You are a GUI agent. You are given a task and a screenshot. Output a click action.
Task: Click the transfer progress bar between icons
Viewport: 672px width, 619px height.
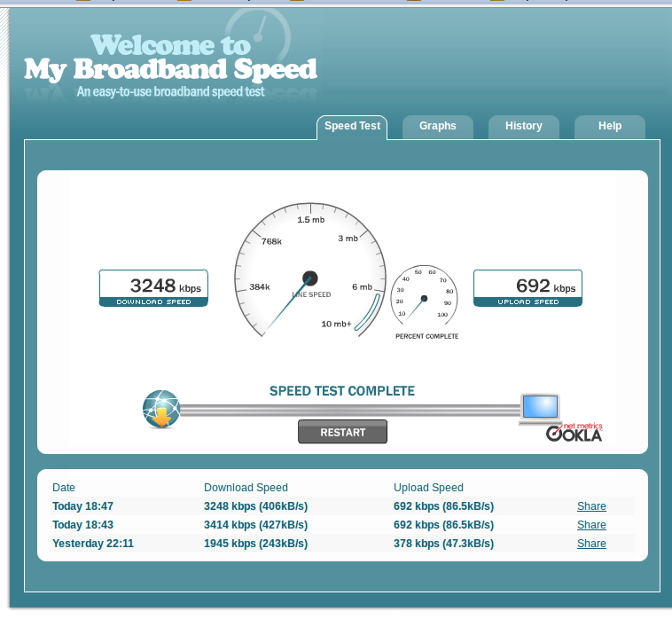349,411
